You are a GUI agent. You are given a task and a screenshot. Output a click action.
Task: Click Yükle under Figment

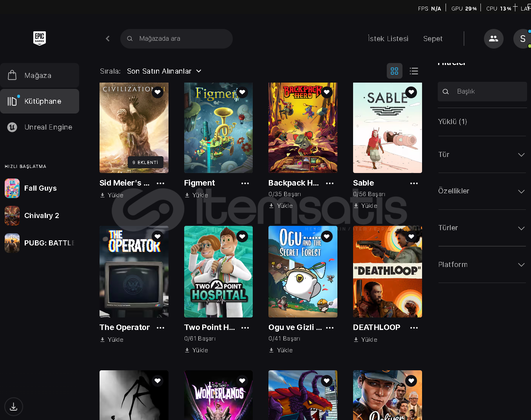pos(196,195)
